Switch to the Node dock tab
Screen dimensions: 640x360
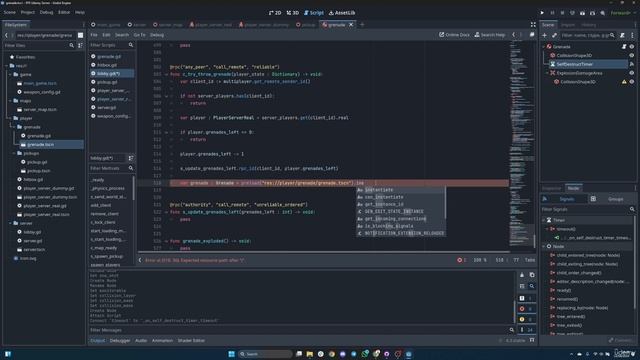[x=573, y=188]
